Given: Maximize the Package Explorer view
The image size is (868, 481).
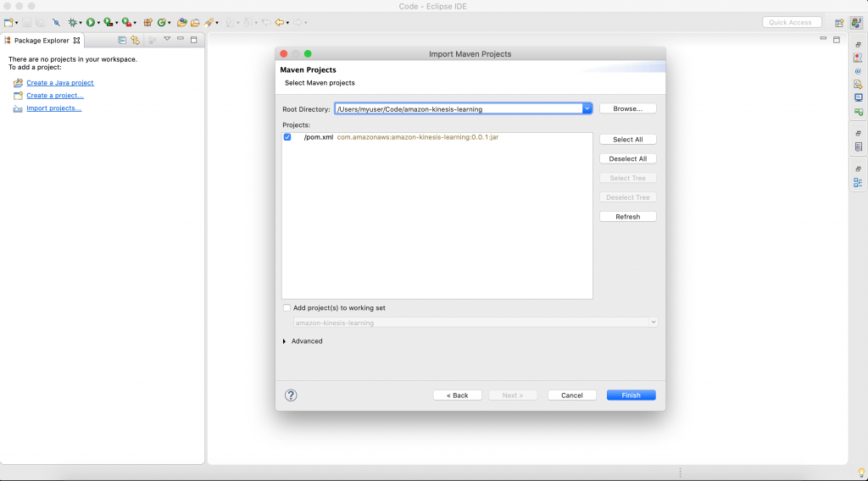Looking at the screenshot, I should (194, 40).
